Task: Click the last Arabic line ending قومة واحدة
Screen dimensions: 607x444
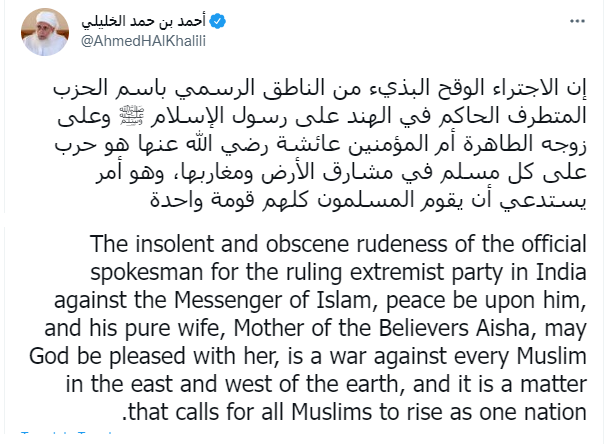Action: [x=368, y=201]
